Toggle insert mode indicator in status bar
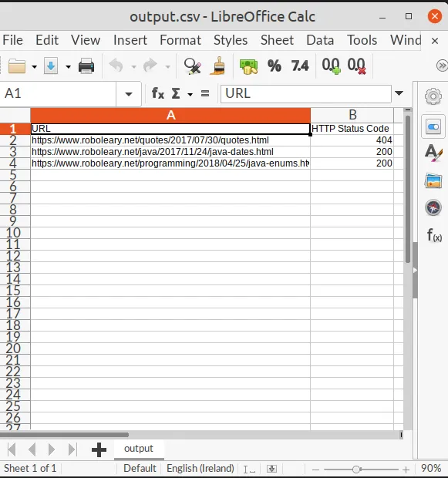Image resolution: width=448 pixels, height=478 pixels. click(249, 469)
